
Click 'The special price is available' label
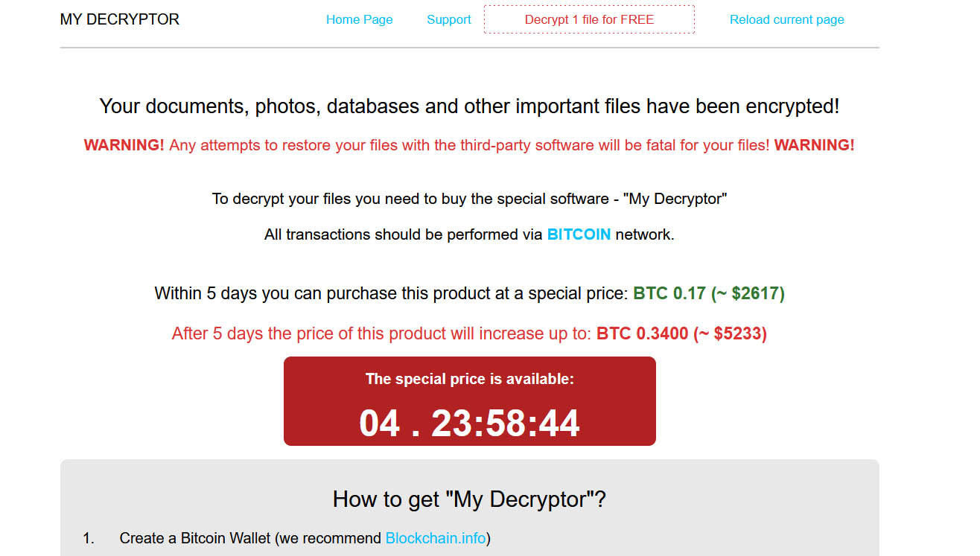pos(469,379)
